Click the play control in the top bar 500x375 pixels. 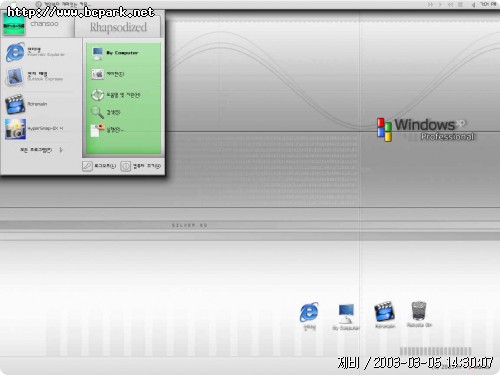tap(440, 5)
